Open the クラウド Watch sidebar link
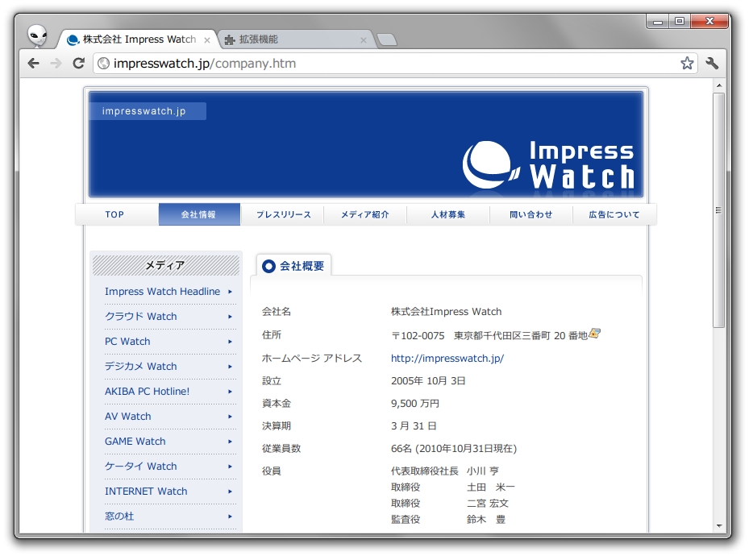753x560 pixels. [x=141, y=316]
